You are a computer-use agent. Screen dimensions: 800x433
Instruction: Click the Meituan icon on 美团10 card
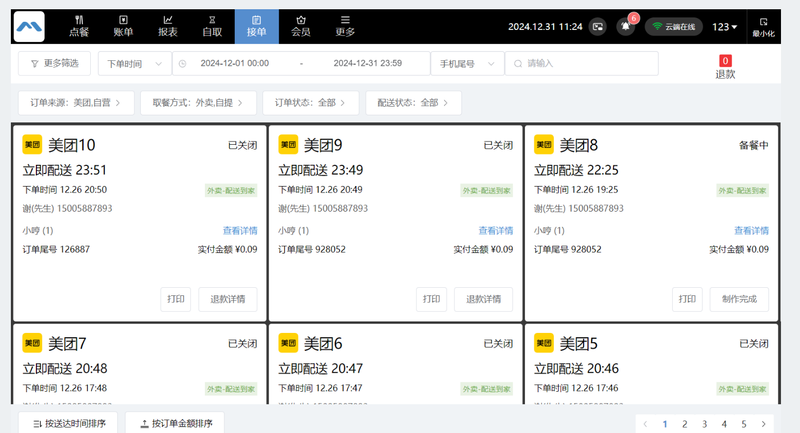coord(32,145)
